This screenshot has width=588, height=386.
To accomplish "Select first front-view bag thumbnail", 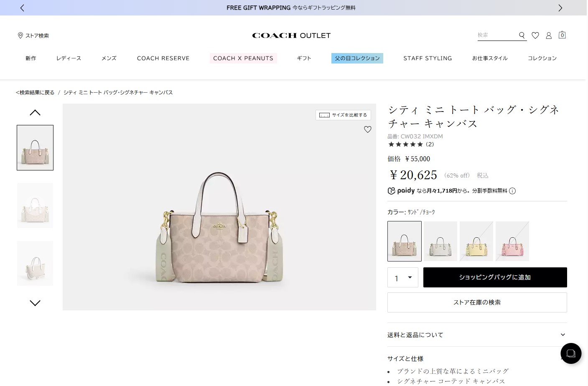I will 35,147.
